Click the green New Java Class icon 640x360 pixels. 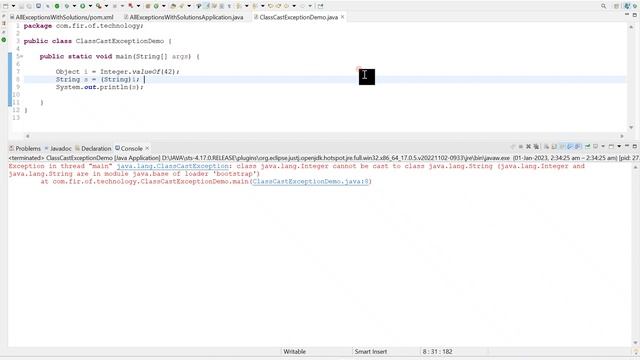click(x=156, y=6)
